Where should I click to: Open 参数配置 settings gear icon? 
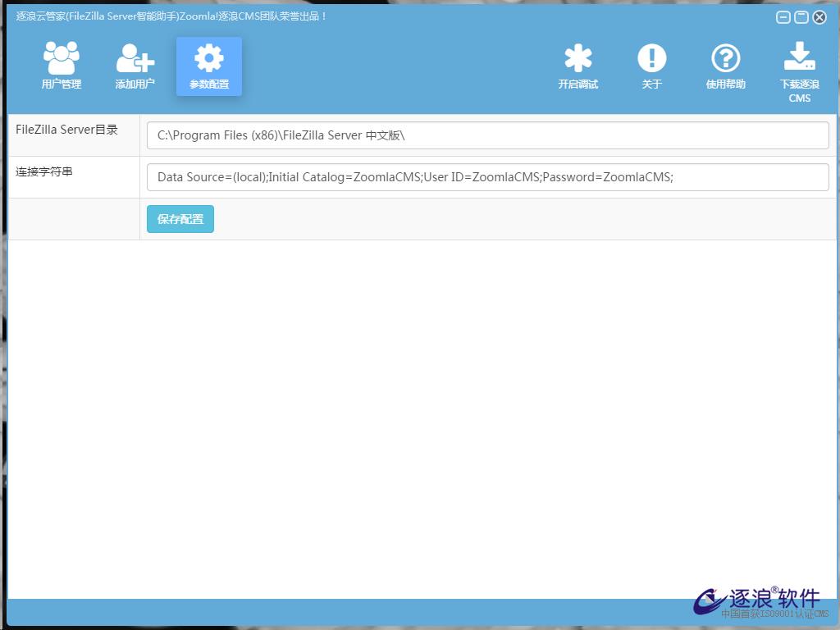click(x=209, y=66)
